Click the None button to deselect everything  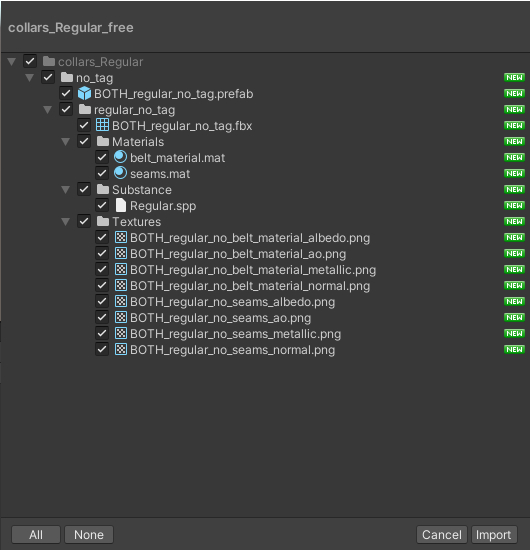click(89, 535)
